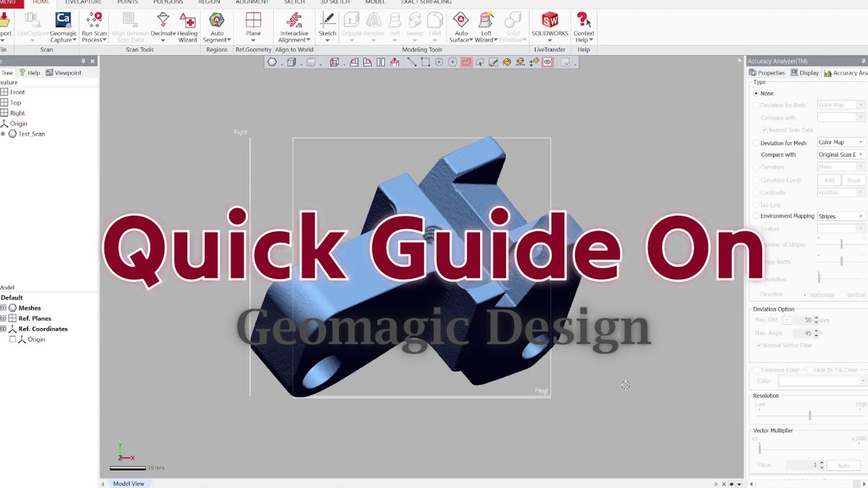Open the Viewpoint tab in left panel
The image size is (868, 488).
point(63,73)
